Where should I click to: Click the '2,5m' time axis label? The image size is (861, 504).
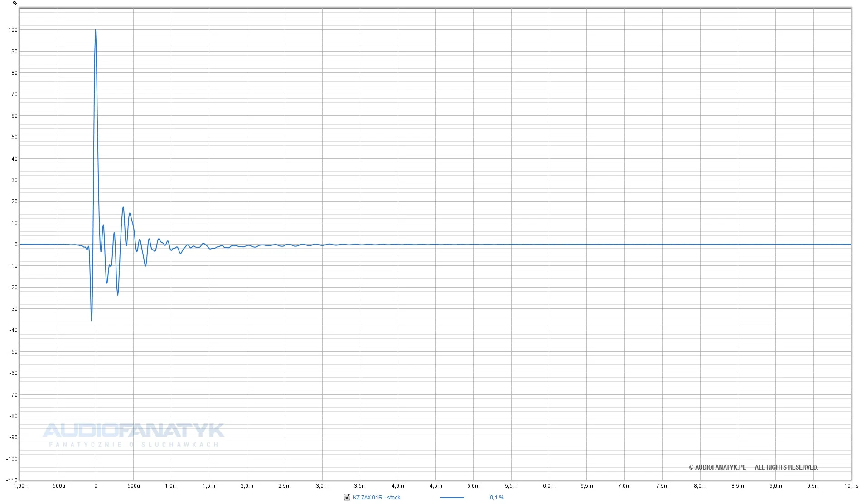pyautogui.click(x=285, y=486)
